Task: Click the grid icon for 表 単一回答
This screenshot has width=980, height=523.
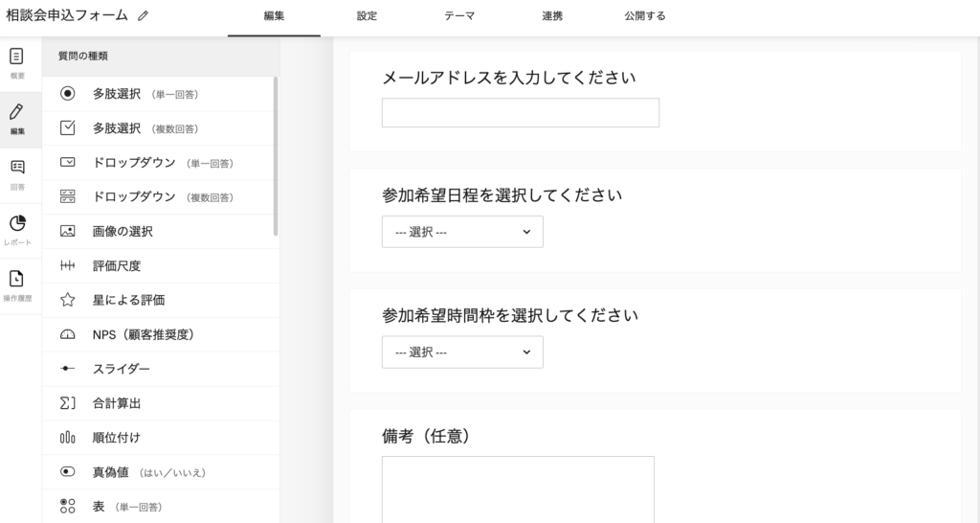Action: coord(68,506)
